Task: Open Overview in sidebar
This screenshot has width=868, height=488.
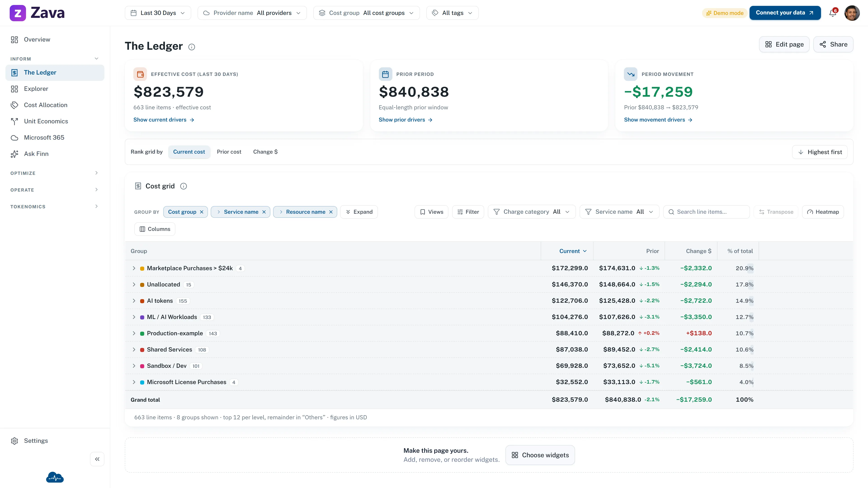Action: 55,40
